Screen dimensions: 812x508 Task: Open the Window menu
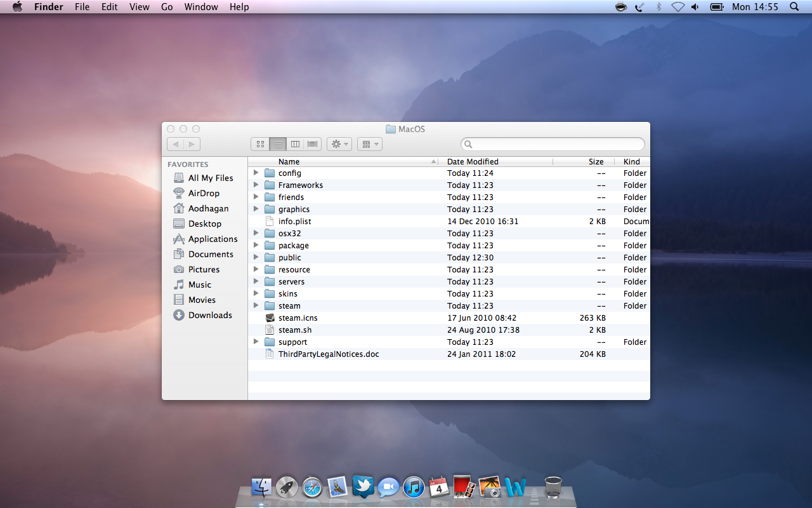[x=201, y=7]
